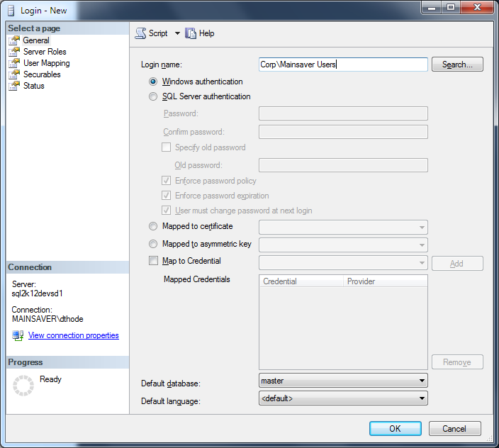Choose Mapped to certificate radio button
The height and width of the screenshot is (448, 499).
coord(153,226)
